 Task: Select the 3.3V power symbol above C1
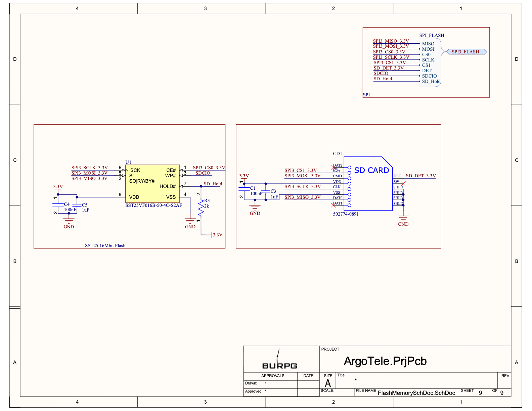pyautogui.click(x=244, y=177)
